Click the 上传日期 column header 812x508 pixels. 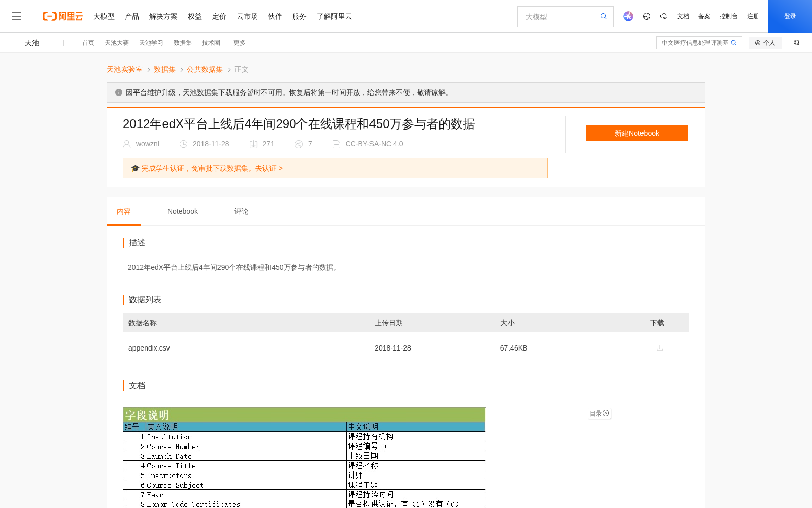[389, 323]
